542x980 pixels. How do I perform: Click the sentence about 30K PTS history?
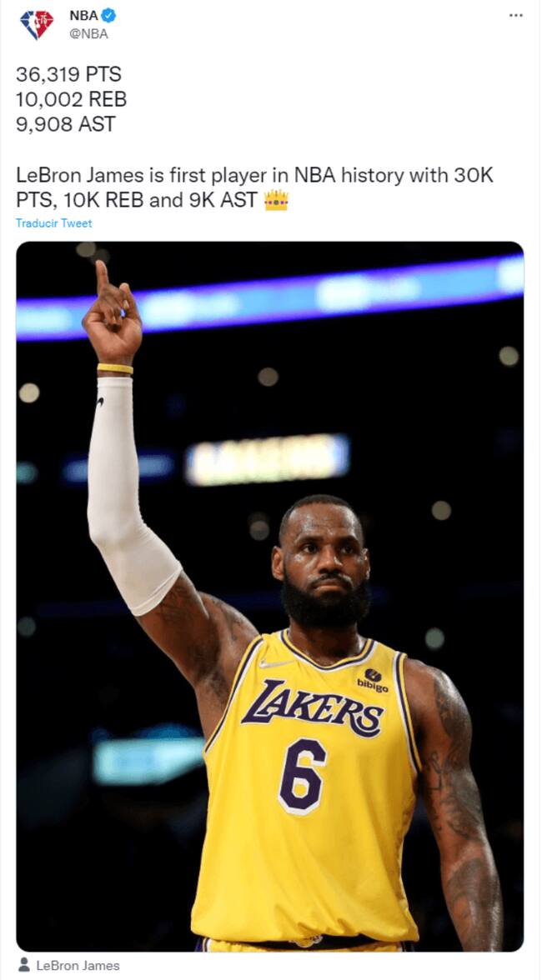[254, 187]
